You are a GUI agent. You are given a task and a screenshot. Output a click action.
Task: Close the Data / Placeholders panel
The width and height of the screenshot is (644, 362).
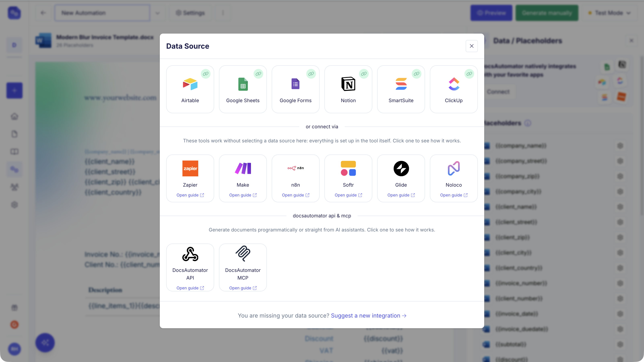tap(632, 40)
